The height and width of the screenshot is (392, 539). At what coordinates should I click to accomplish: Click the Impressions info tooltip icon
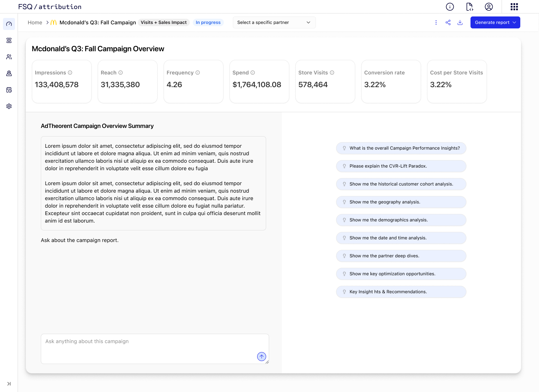coord(70,73)
